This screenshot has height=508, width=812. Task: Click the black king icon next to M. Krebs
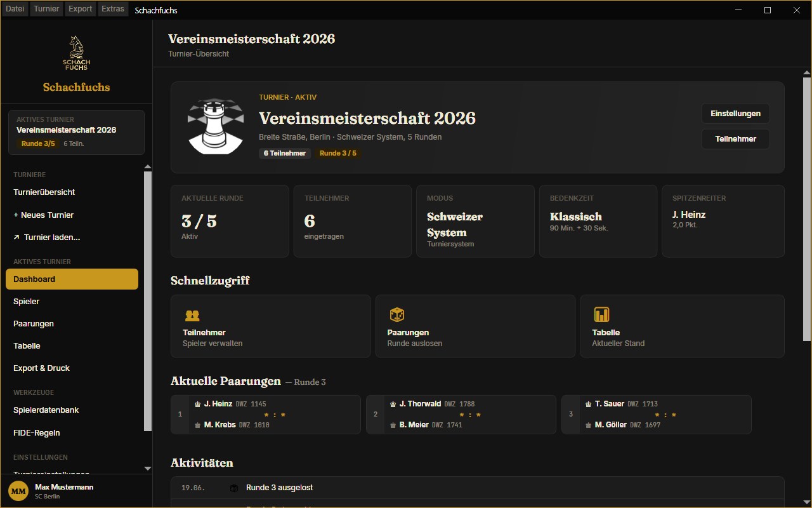197,425
